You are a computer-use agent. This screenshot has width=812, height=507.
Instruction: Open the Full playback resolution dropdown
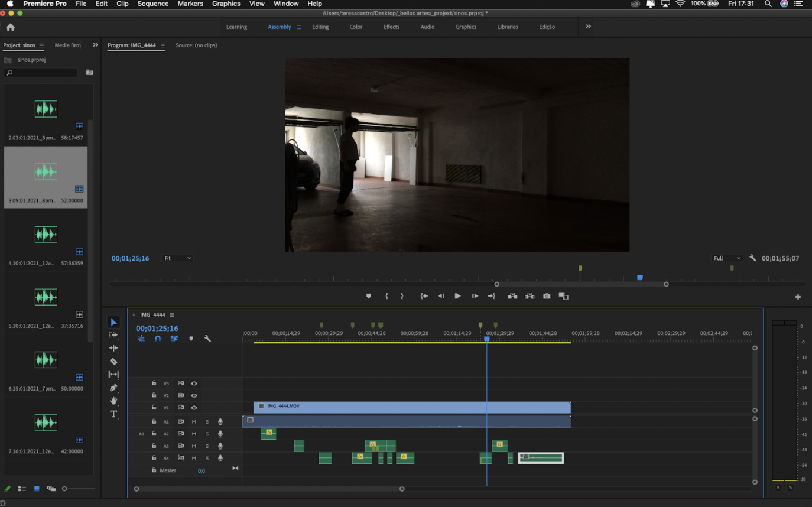[726, 258]
